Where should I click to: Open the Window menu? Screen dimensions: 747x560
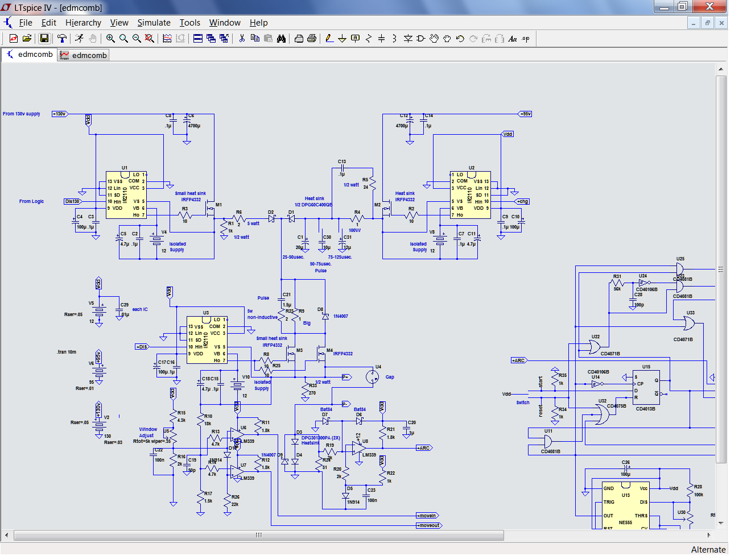click(225, 23)
